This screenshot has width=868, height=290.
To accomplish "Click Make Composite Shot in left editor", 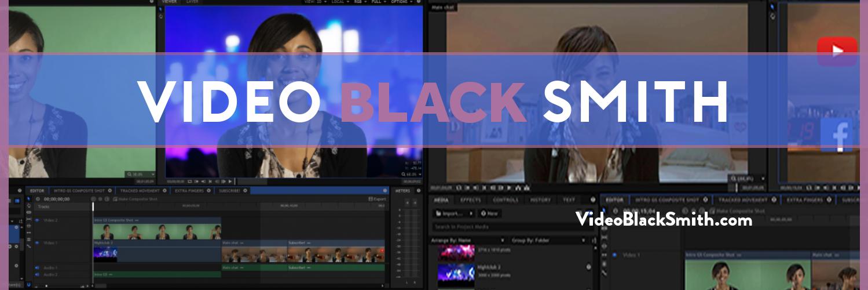I will click(135, 199).
